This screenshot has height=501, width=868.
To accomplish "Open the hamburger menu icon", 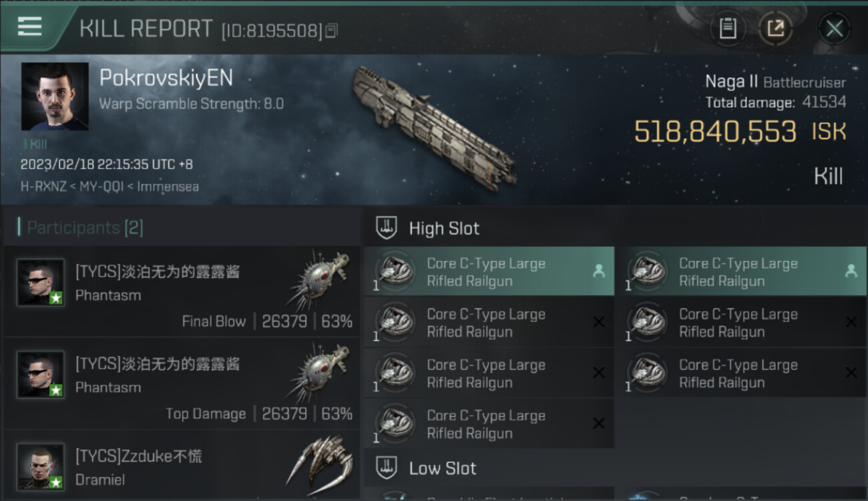I will (x=30, y=27).
